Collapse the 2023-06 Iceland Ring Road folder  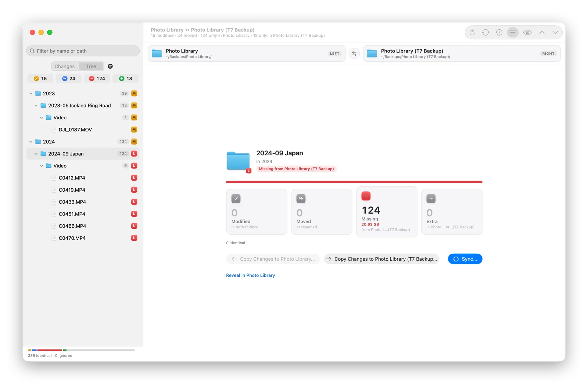pyautogui.click(x=36, y=106)
